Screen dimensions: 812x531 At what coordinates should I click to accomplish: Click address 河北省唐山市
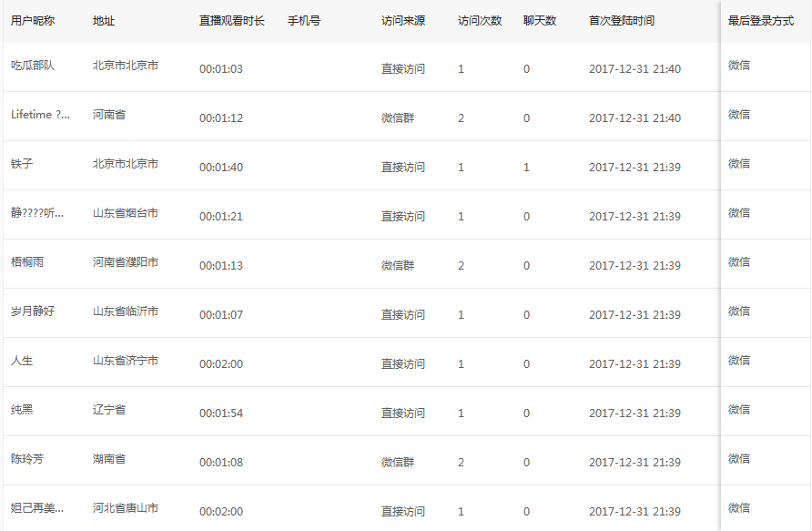[126, 508]
